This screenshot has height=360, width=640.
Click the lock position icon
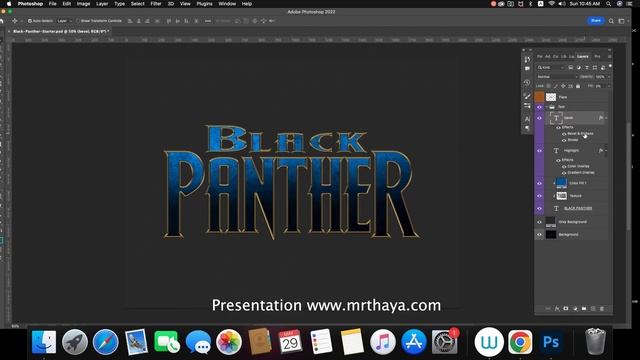(563, 86)
